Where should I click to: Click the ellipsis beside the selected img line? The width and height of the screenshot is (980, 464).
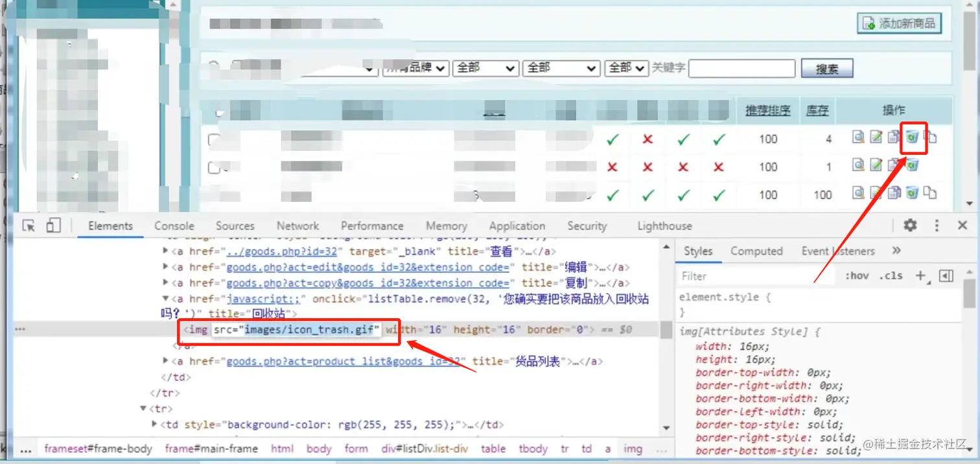point(20,329)
